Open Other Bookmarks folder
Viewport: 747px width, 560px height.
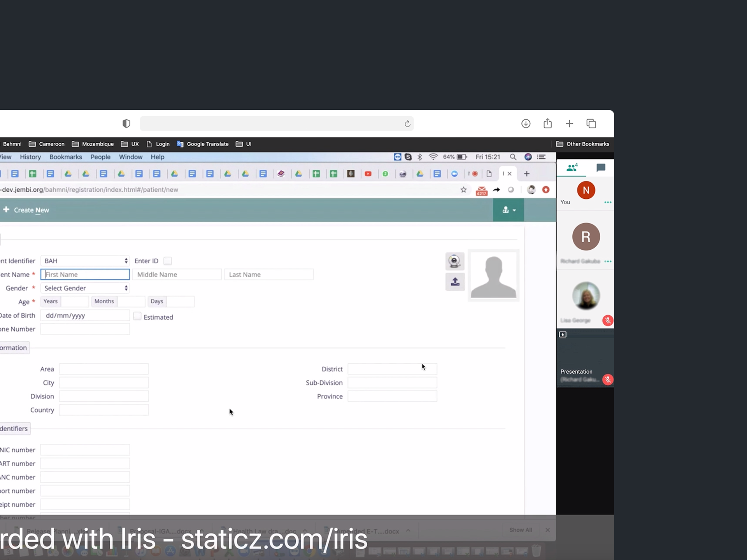coord(582,144)
